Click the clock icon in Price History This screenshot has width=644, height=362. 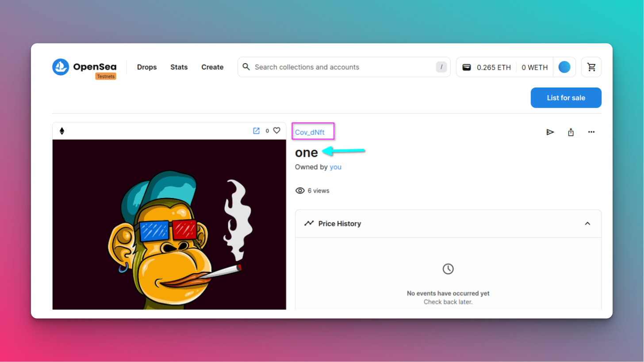coord(448,269)
